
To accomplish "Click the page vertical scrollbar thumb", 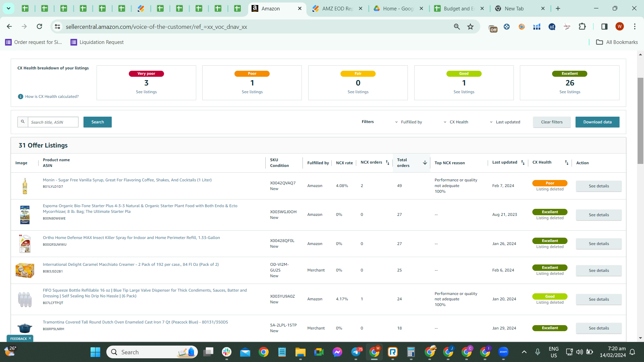I will [x=640, y=121].
